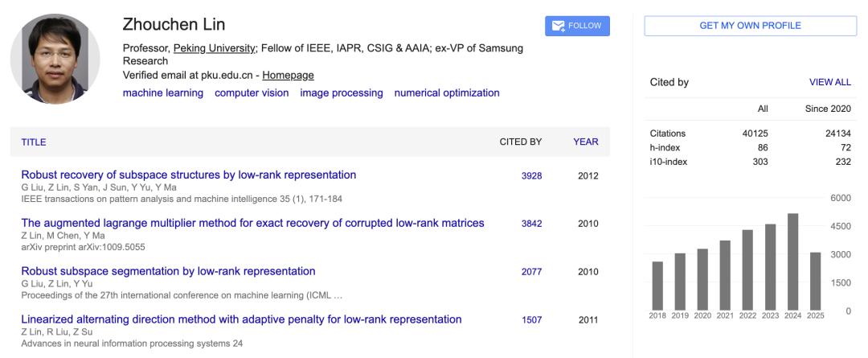Select the computer vision interest tag
This screenshot has width=868, height=358.
pyautogui.click(x=252, y=93)
